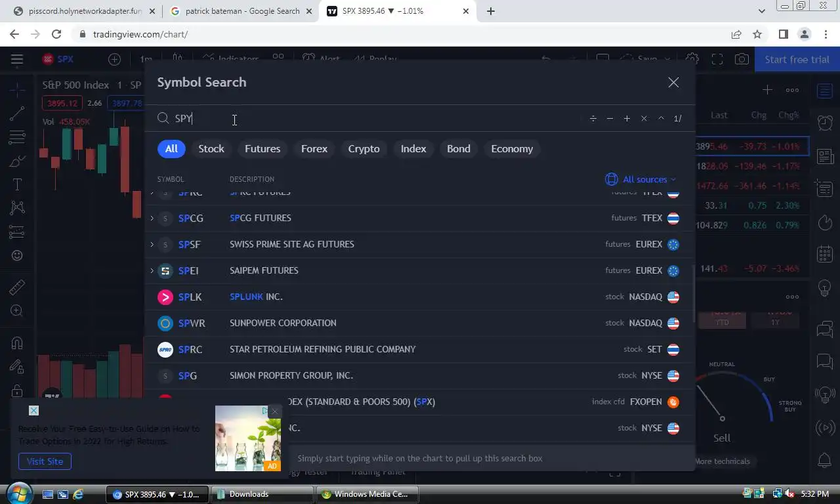Filter results by Bond
The height and width of the screenshot is (504, 840).
[x=459, y=149]
